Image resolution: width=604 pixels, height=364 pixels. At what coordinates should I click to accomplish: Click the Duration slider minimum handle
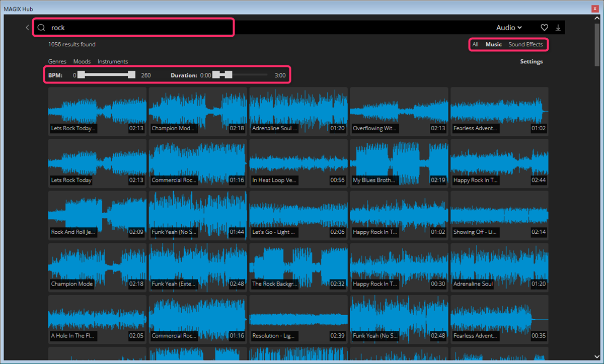click(x=216, y=75)
